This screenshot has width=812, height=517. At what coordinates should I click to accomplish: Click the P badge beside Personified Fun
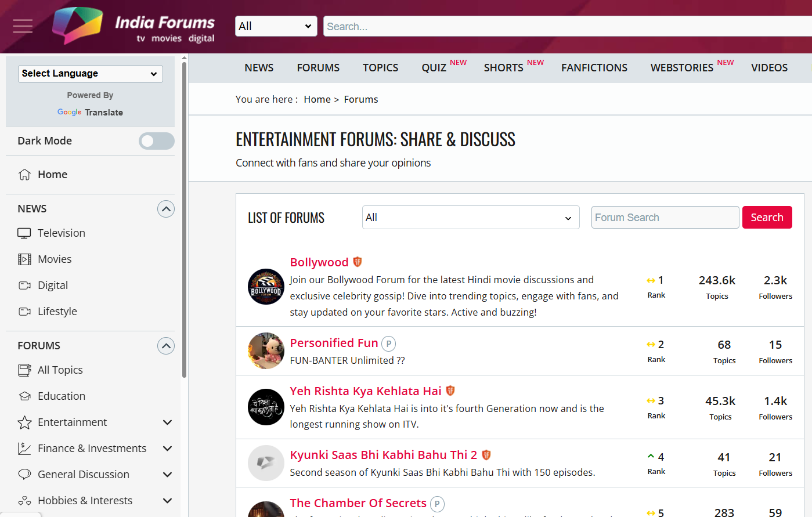coord(389,344)
